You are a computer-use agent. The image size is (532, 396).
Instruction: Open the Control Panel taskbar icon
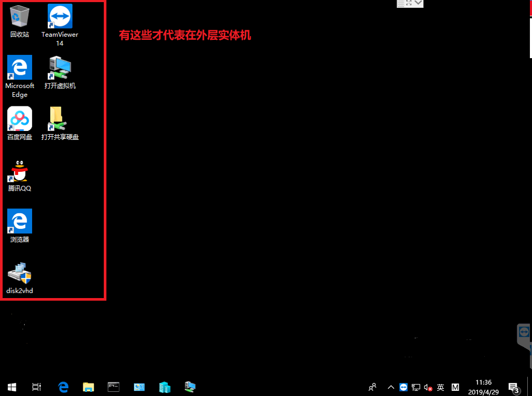coord(139,387)
